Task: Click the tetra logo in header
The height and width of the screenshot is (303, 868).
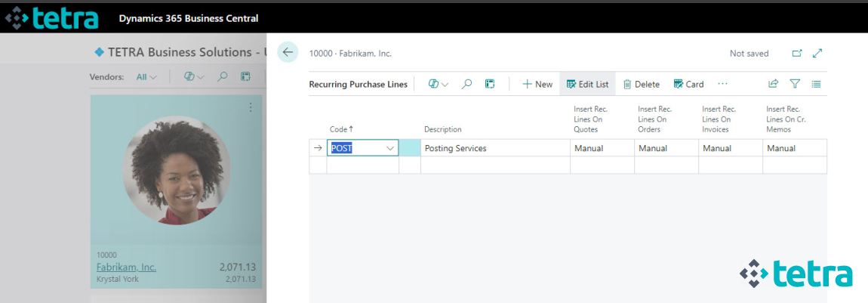Action: (x=51, y=17)
